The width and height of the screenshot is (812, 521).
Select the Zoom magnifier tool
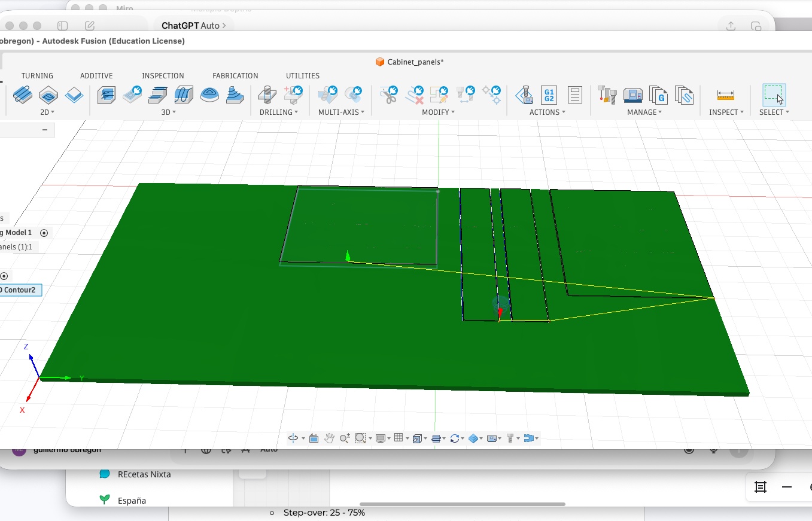point(345,438)
